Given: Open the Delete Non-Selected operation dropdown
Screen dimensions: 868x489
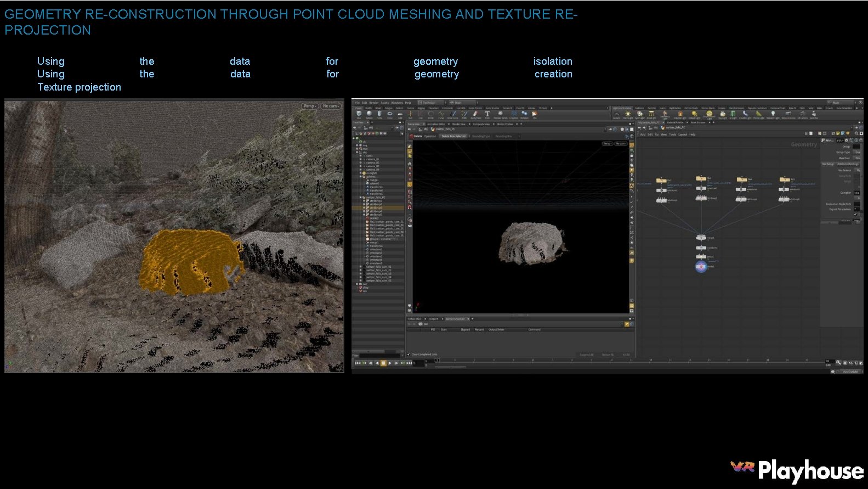Looking at the screenshot, I should coord(454,136).
